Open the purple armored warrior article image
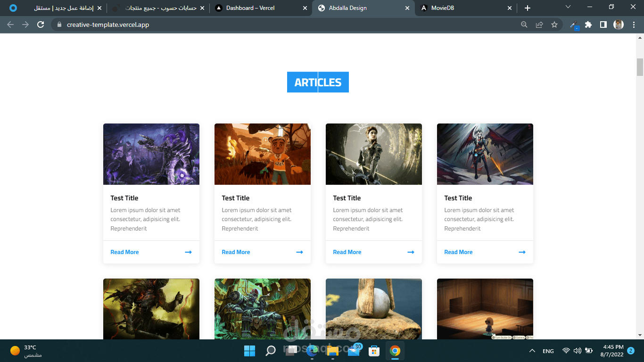This screenshot has width=644, height=362. coord(151,154)
